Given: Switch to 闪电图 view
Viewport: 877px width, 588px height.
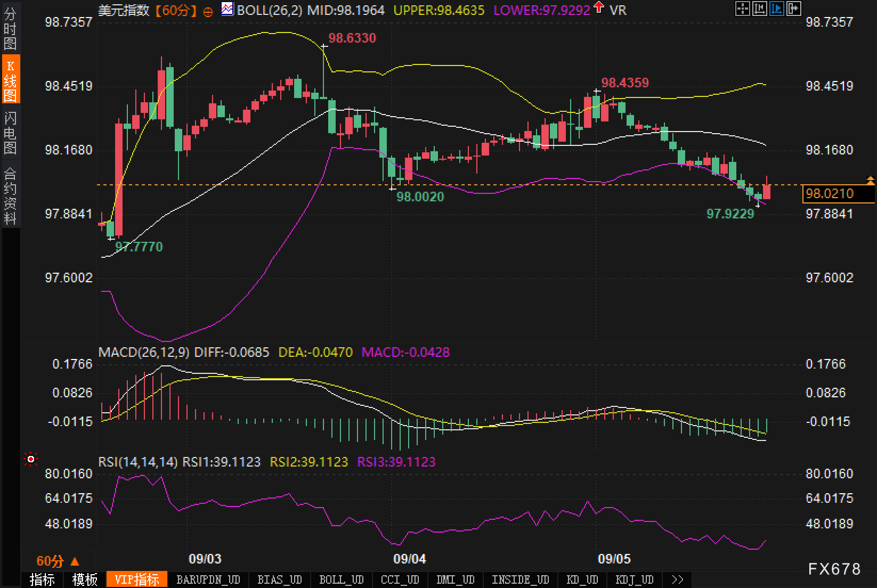Looking at the screenshot, I should coord(10,132).
